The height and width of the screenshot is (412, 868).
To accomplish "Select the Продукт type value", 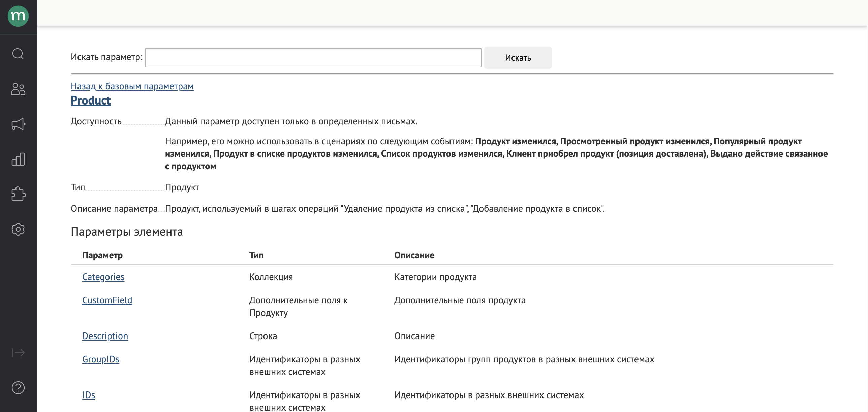I will [x=182, y=187].
